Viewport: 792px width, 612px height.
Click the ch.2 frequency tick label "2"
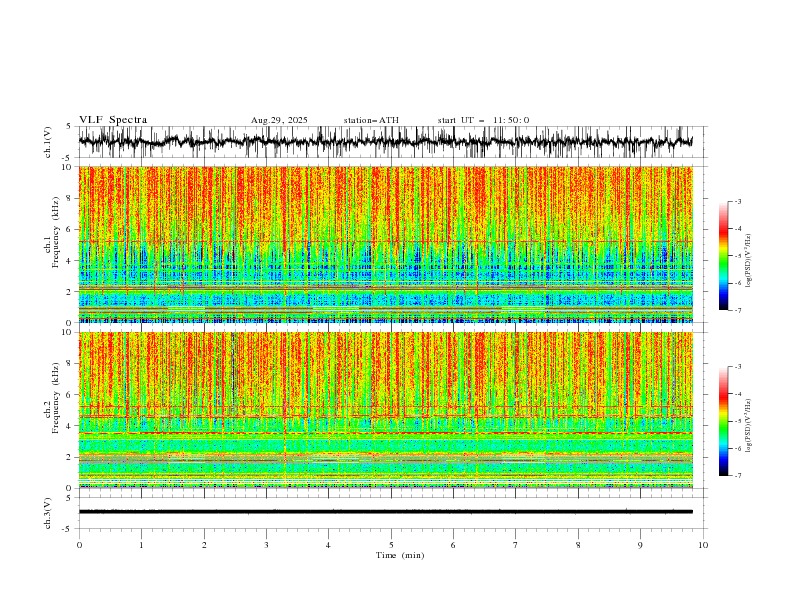[69, 457]
